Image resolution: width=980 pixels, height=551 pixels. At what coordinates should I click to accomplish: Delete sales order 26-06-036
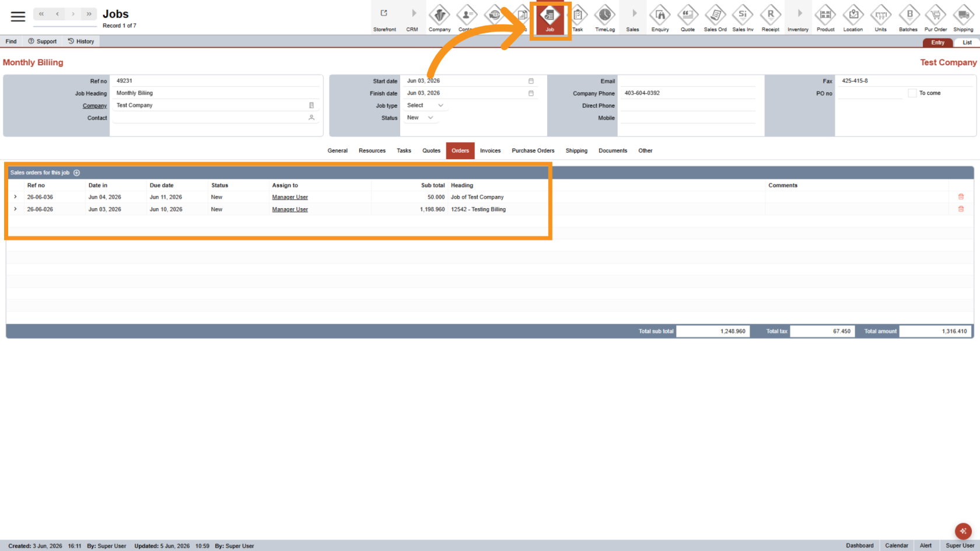pyautogui.click(x=961, y=197)
